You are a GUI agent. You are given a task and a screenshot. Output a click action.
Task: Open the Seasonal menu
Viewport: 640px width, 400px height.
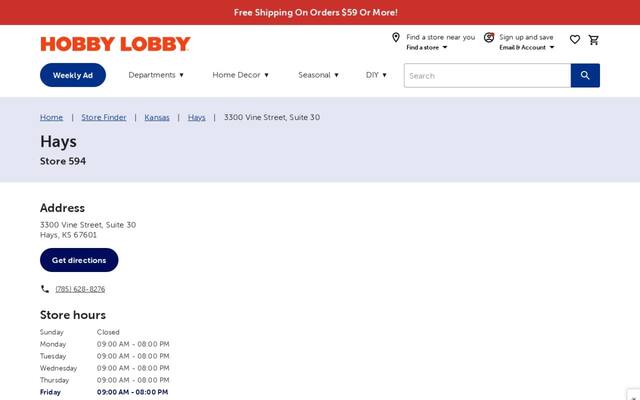[x=318, y=75]
